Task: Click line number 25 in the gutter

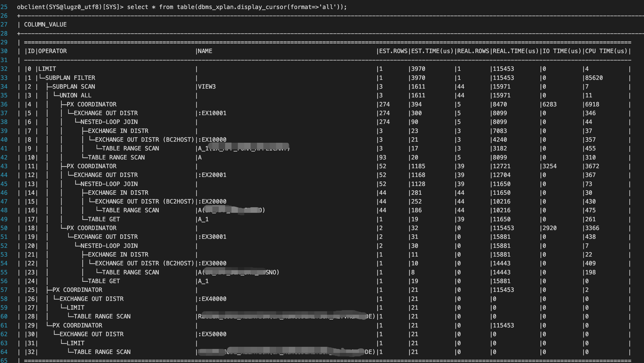Action: coord(4,7)
